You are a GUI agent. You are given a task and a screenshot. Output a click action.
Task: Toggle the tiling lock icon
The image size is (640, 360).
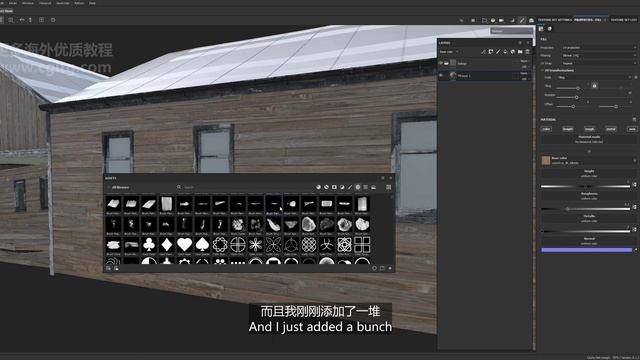(594, 86)
